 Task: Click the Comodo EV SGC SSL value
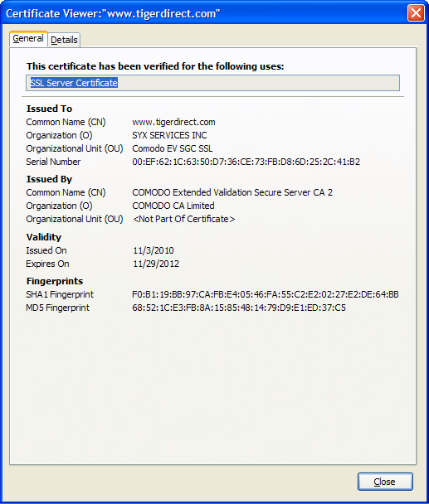tap(173, 148)
